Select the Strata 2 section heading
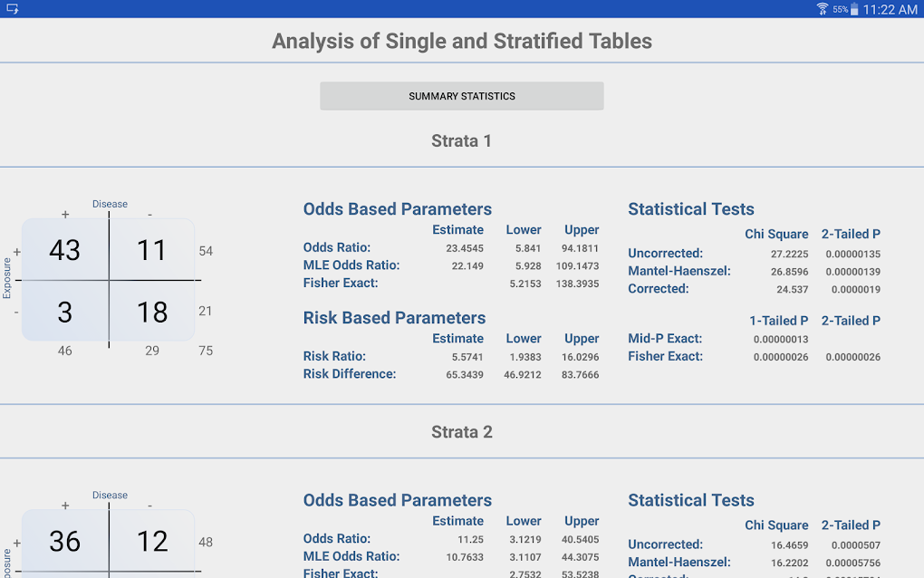The height and width of the screenshot is (578, 924). (461, 432)
